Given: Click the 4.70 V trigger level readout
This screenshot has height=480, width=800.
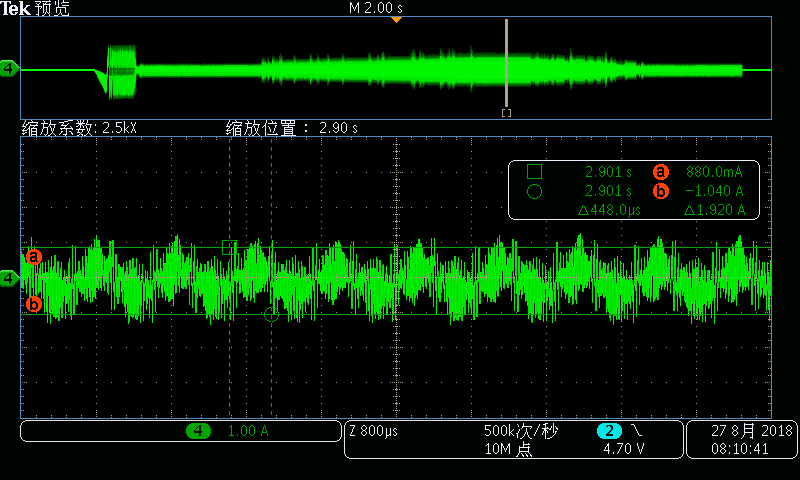Looking at the screenshot, I should (623, 449).
